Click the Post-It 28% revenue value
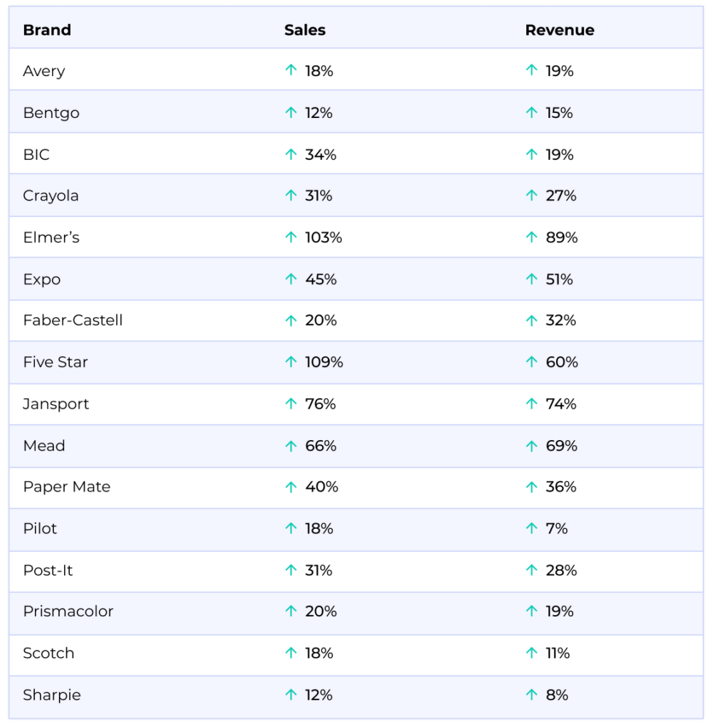Screen dimensions: 714x728 [x=561, y=570]
